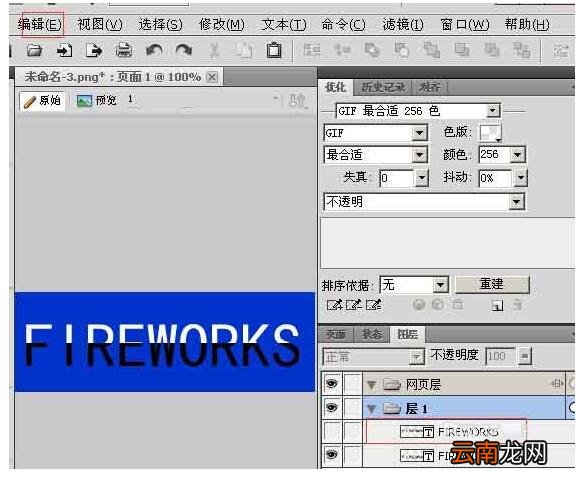This screenshot has width=584, height=481.
Task: Open the 编辑(E) menu
Action: pos(40,25)
